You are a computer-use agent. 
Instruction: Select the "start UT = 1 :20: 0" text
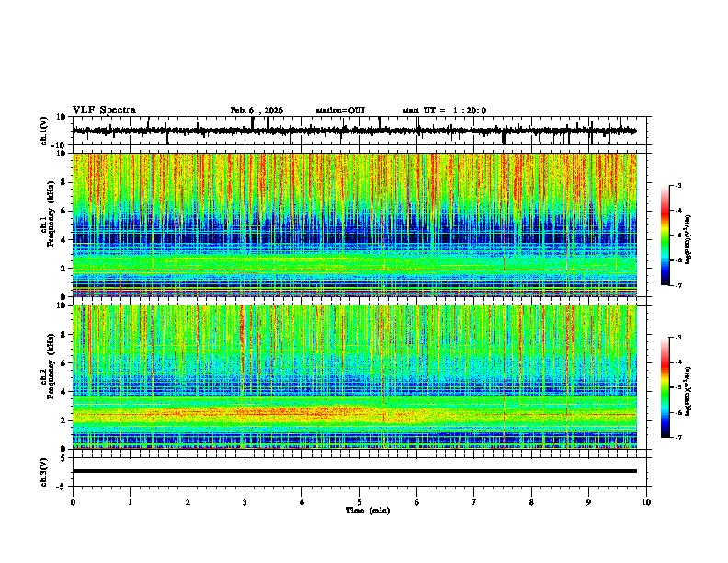pos(444,110)
